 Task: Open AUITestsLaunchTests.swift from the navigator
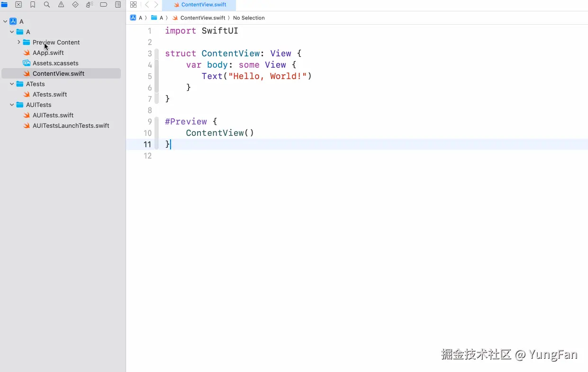pos(71,125)
